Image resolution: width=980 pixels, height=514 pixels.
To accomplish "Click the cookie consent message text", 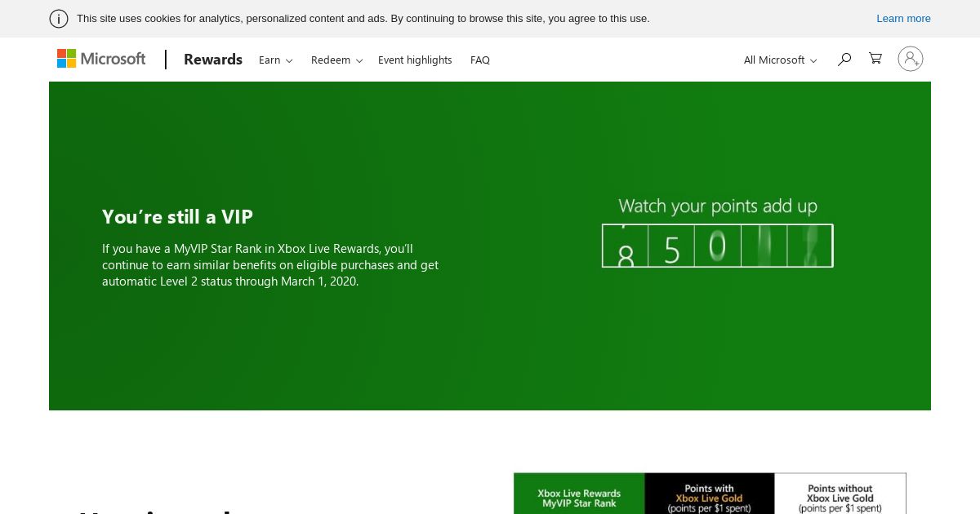I will pyautogui.click(x=363, y=19).
